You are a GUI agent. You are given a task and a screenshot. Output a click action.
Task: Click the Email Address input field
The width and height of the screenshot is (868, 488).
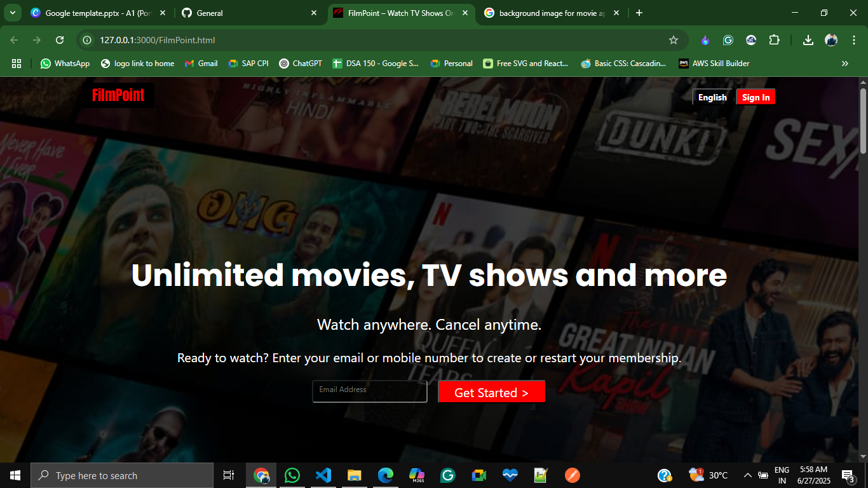(x=369, y=391)
